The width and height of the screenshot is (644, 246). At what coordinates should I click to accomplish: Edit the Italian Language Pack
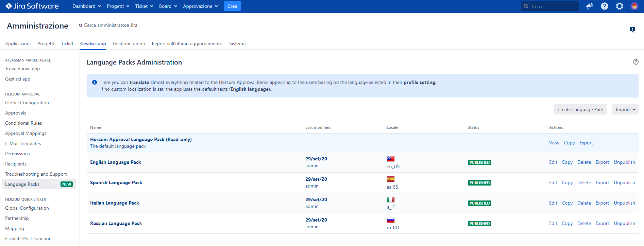553,203
